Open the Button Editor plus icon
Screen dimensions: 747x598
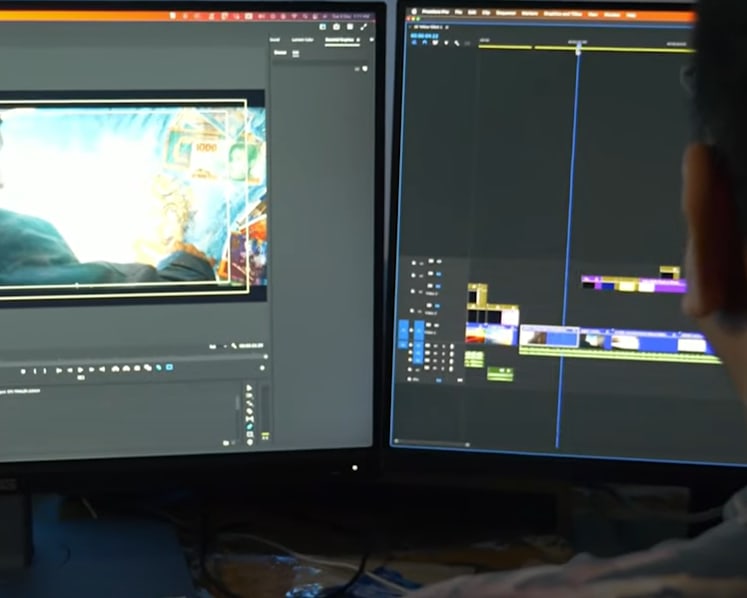point(262,368)
